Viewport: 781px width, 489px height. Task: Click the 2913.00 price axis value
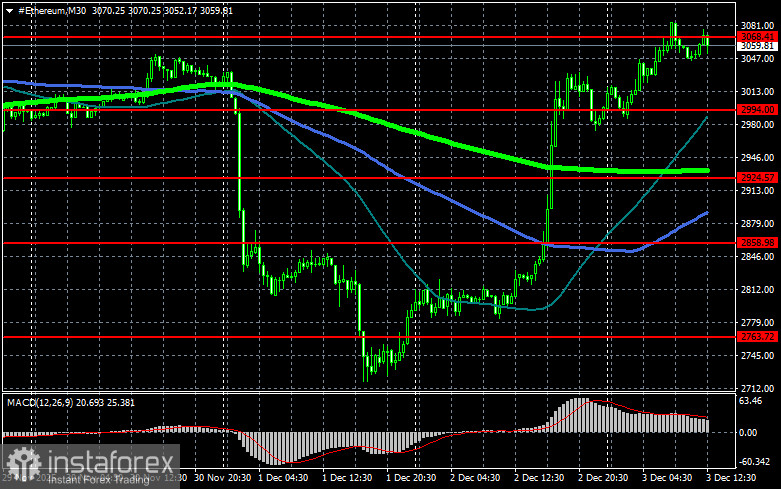tap(758, 191)
